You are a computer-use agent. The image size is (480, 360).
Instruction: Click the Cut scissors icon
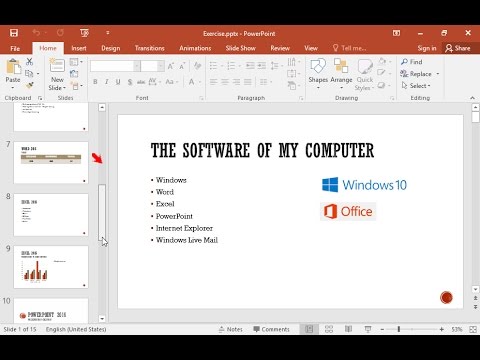(x=29, y=61)
